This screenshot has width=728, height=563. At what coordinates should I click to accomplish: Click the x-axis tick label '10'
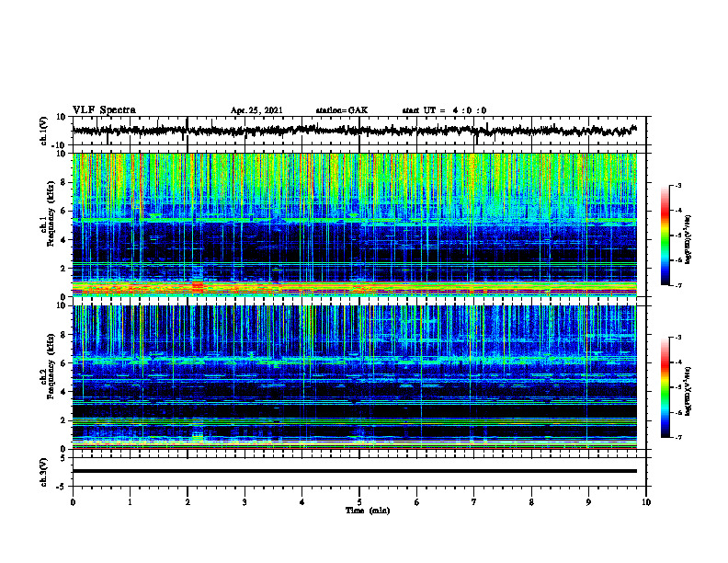coord(646,502)
